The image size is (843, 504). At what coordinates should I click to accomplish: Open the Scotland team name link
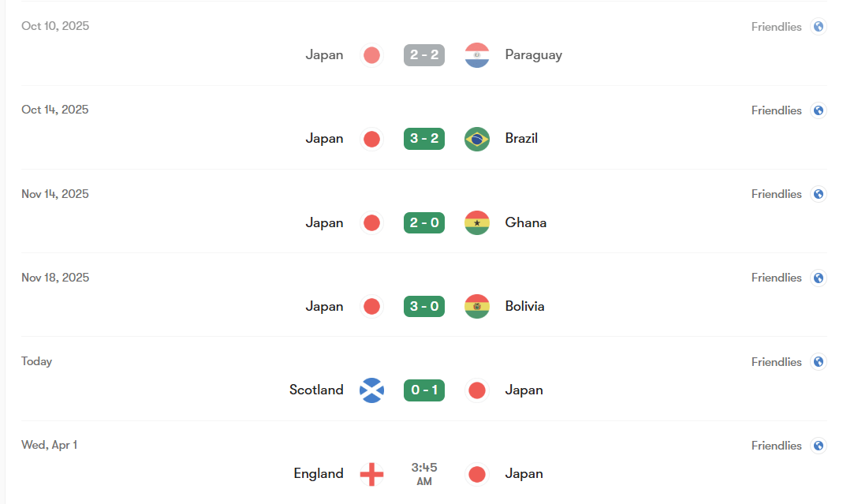pos(316,390)
